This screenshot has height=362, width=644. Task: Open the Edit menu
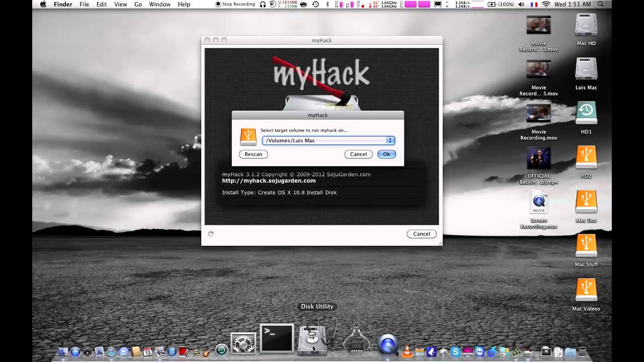(102, 4)
